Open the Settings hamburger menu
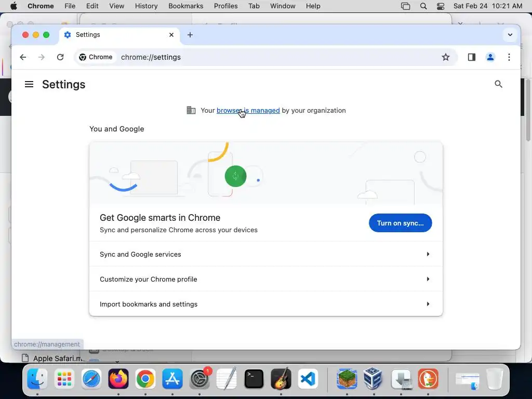This screenshot has width=532, height=399. pyautogui.click(x=29, y=84)
